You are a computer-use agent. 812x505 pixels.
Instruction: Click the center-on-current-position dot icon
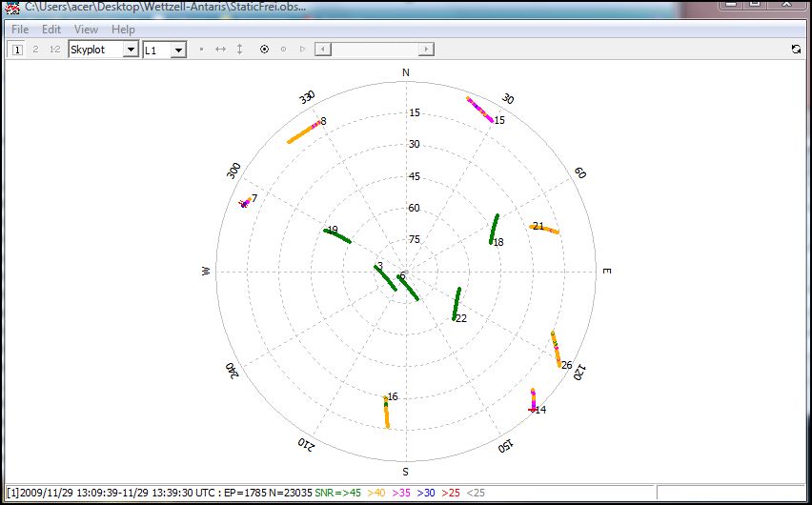(x=201, y=50)
